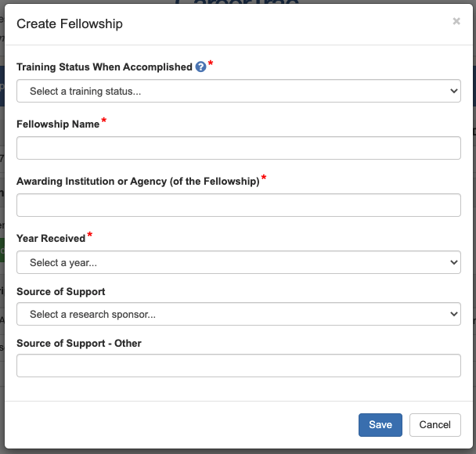
Task: Focus the Awarding Institution or Agency field
Action: (x=239, y=205)
